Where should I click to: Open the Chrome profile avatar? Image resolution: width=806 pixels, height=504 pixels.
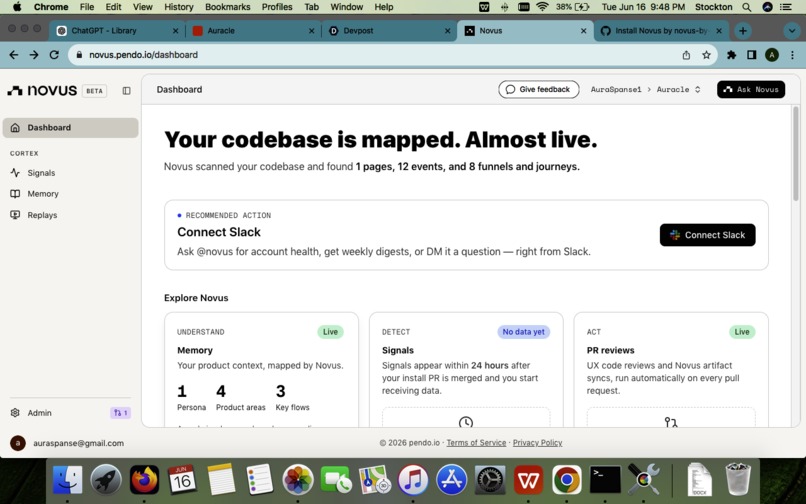click(772, 55)
